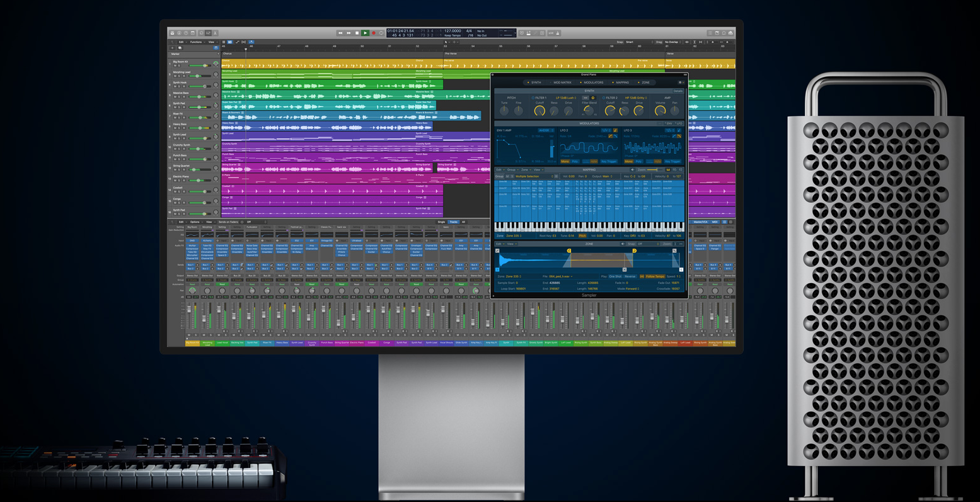Toggle the metronome click icon
980x502 pixels.
[558, 33]
